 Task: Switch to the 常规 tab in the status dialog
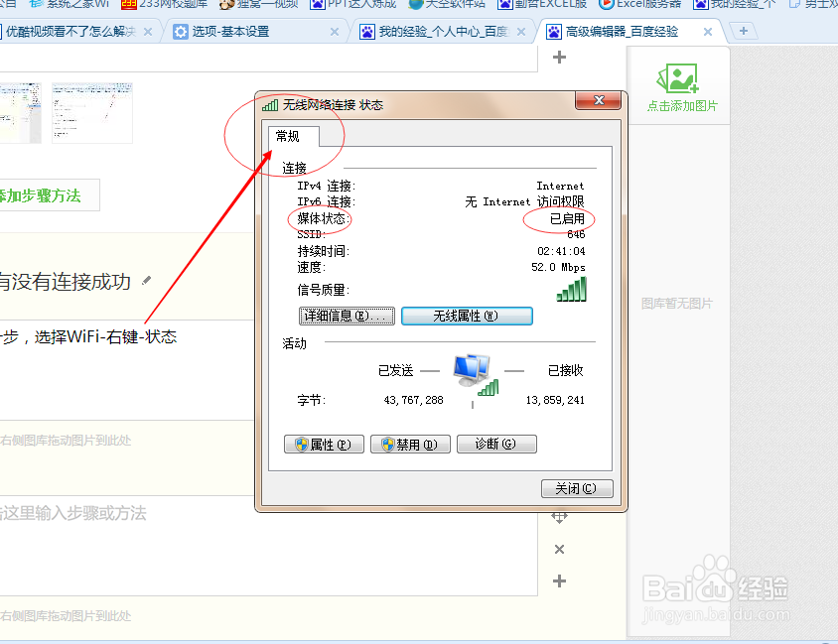pyautogui.click(x=289, y=136)
